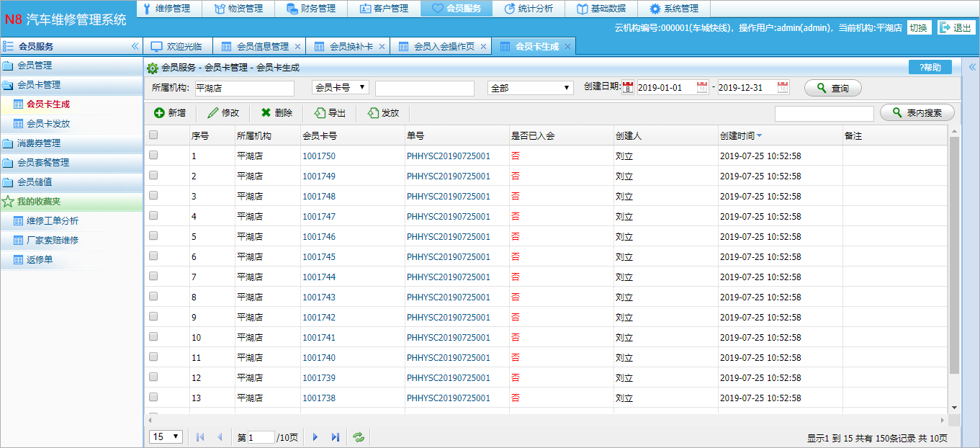Open the 维修管理 top menu

168,9
